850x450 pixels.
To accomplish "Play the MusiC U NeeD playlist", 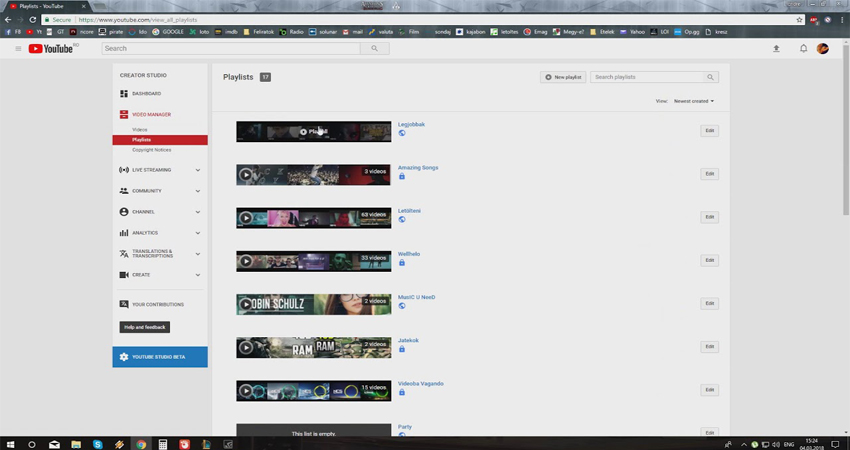I will [x=246, y=304].
